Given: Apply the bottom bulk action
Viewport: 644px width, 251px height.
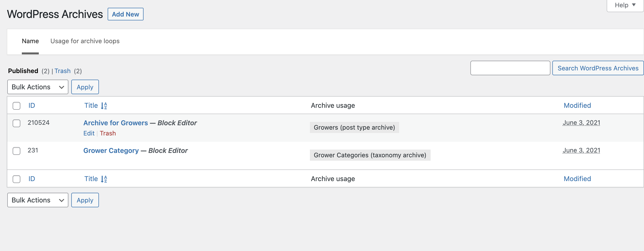Looking at the screenshot, I should [x=85, y=200].
